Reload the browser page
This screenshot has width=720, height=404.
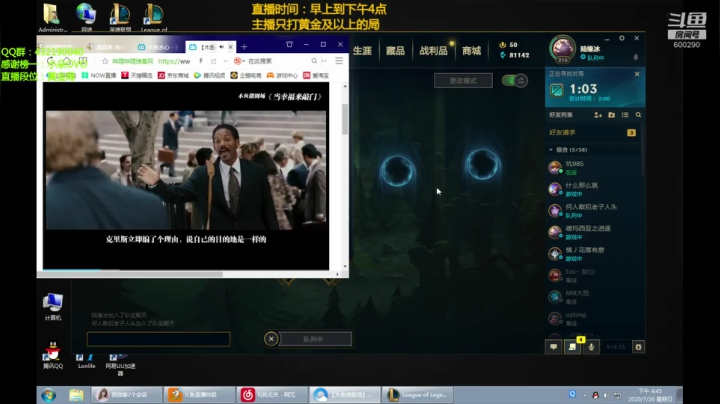[50, 61]
